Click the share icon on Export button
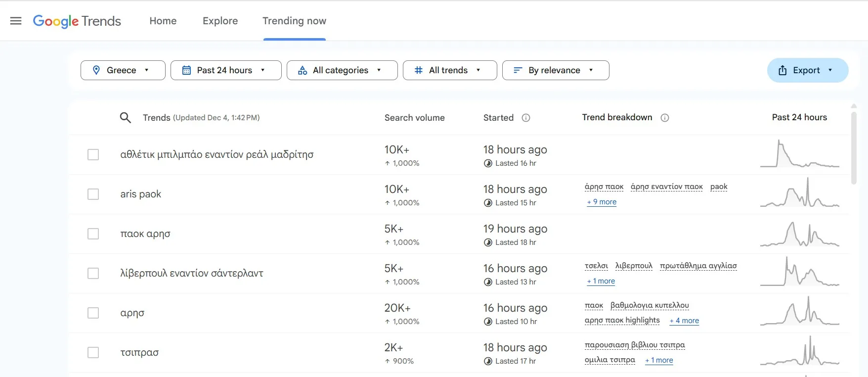The height and width of the screenshot is (377, 868). 782,70
